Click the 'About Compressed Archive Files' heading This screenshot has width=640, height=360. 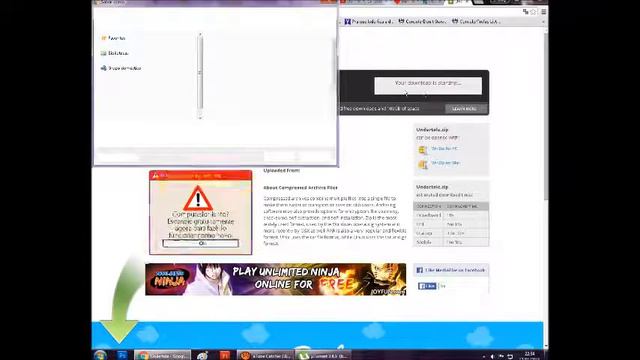pos(300,188)
